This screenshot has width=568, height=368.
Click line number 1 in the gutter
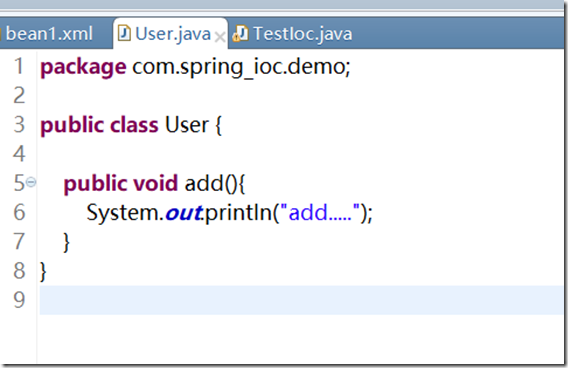click(19, 66)
